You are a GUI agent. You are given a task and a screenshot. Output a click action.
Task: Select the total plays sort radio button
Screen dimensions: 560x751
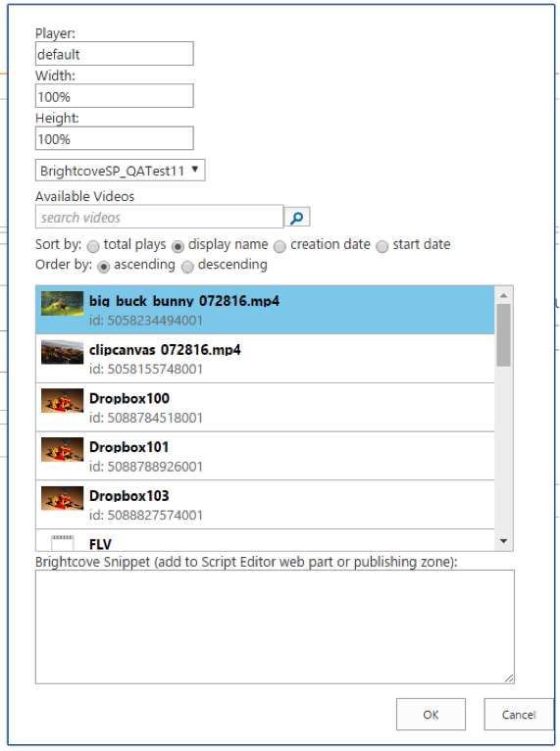(93, 247)
